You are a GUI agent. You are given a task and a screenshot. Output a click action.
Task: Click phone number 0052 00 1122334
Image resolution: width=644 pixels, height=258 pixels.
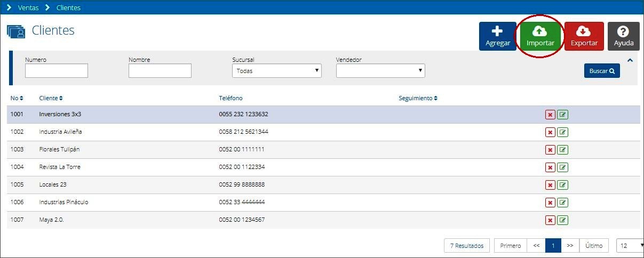coord(242,167)
